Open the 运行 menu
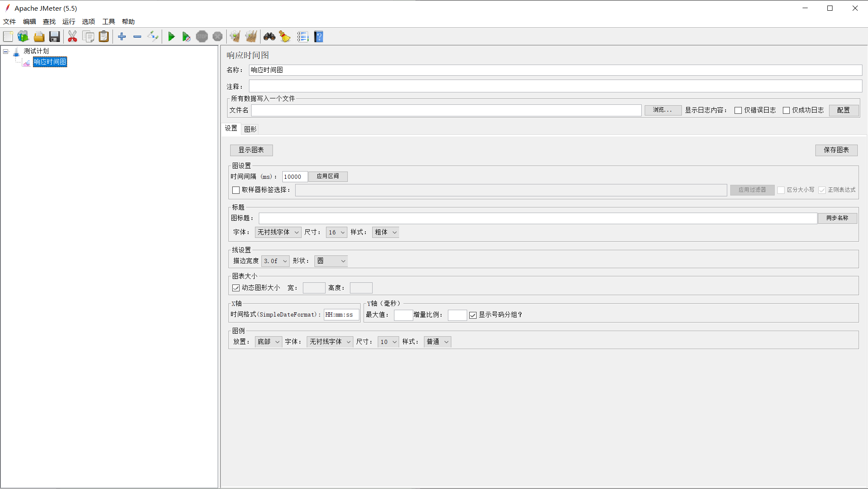 [x=69, y=21]
